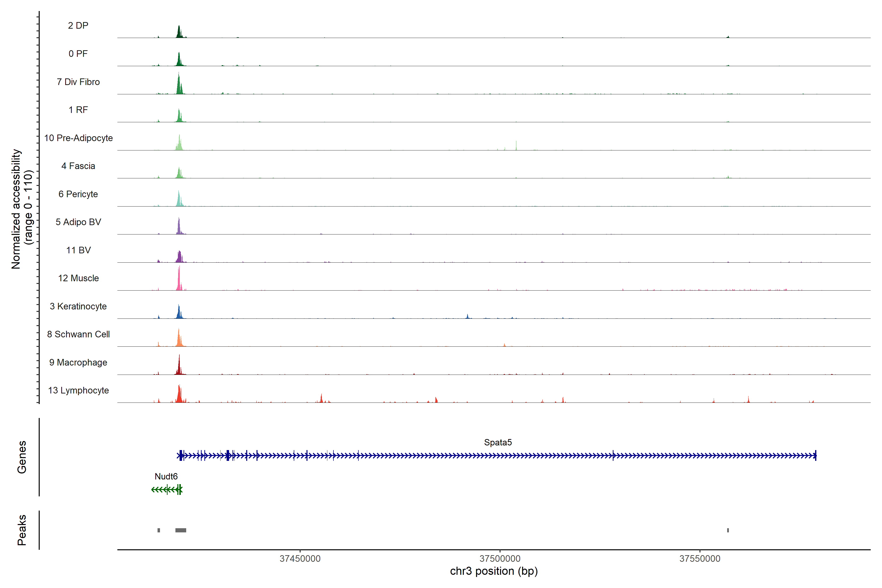Click the Spata5 gene label
This screenshot has width=882, height=588.
(x=498, y=442)
